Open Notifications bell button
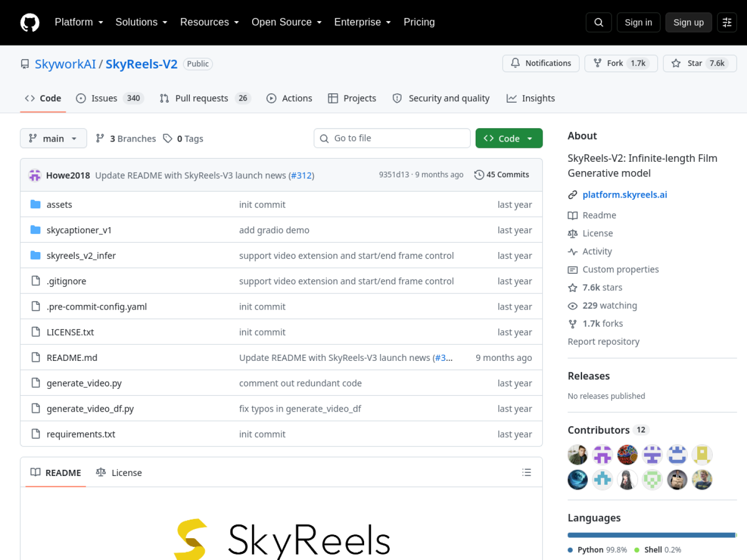The width and height of the screenshot is (747, 560). click(x=541, y=63)
